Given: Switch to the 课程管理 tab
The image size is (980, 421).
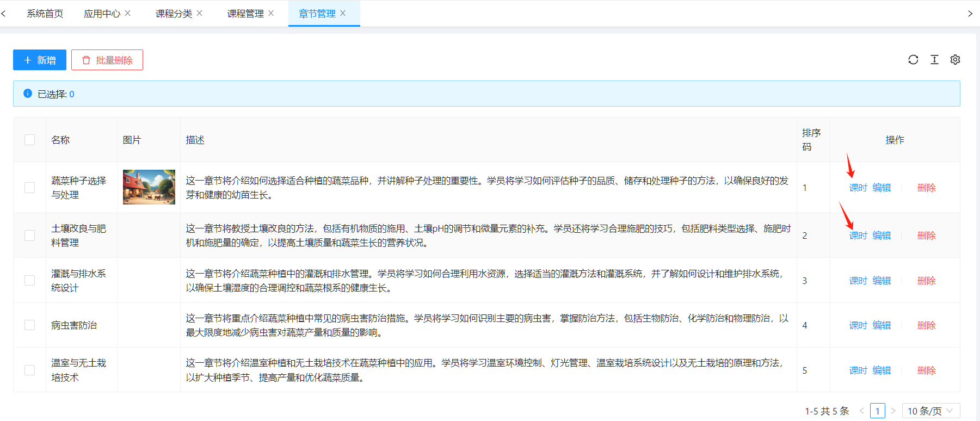Looking at the screenshot, I should (x=245, y=14).
